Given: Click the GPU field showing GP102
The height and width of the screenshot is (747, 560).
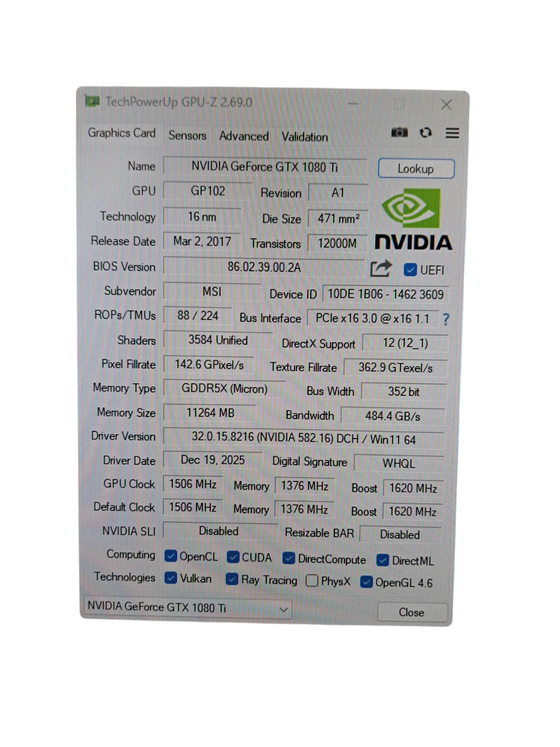Looking at the screenshot, I should [208, 191].
